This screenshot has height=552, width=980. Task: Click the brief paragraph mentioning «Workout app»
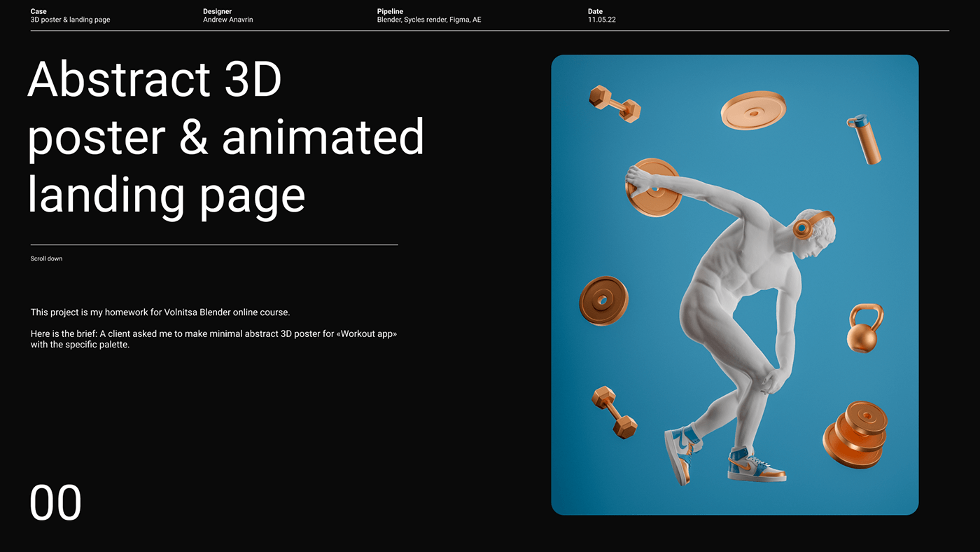pyautogui.click(x=213, y=339)
